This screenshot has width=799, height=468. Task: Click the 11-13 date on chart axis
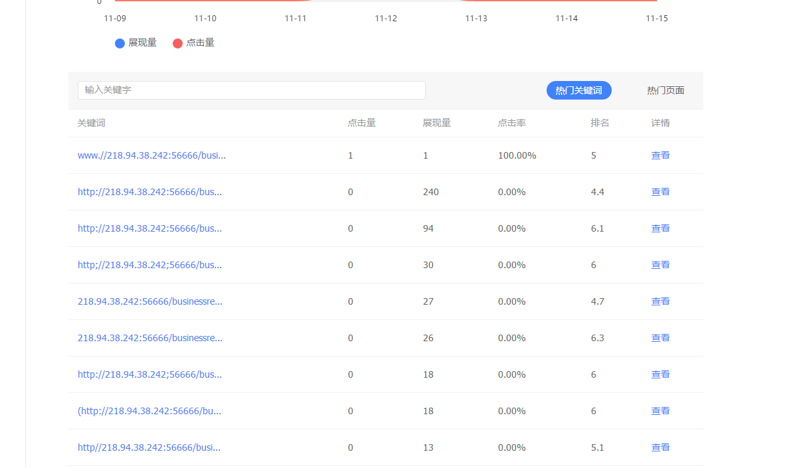476,18
